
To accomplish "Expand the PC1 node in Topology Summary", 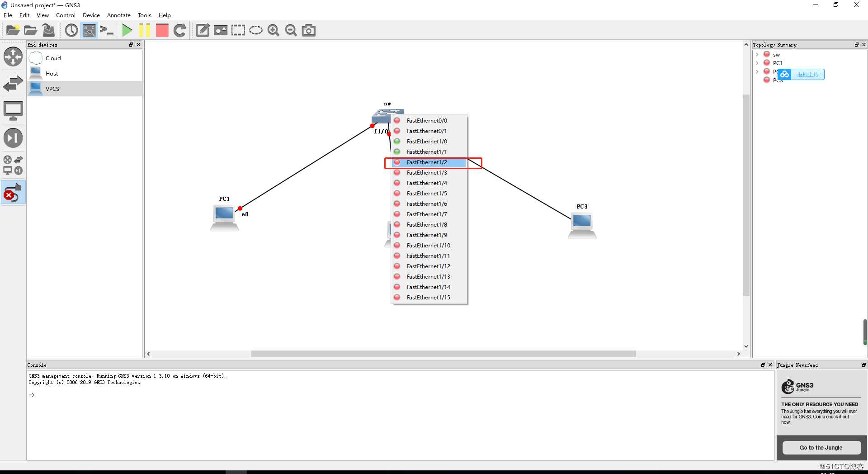I will coord(757,63).
